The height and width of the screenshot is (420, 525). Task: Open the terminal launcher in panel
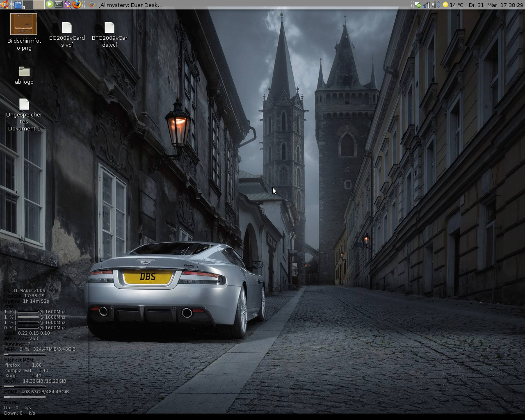tap(59, 5)
